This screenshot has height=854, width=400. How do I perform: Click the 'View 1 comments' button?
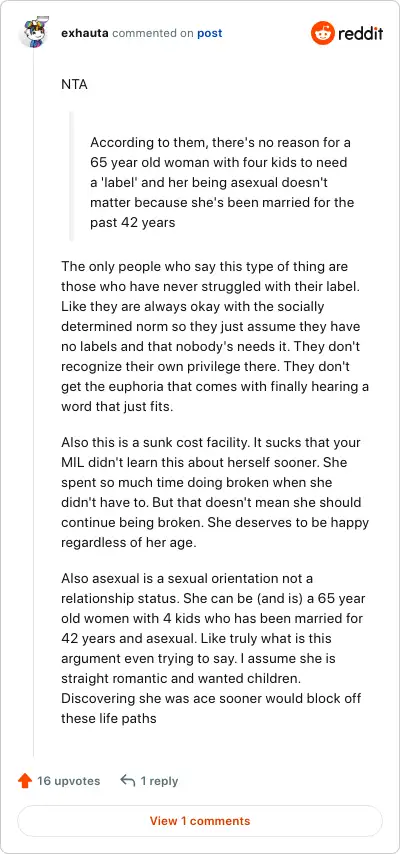tap(200, 821)
